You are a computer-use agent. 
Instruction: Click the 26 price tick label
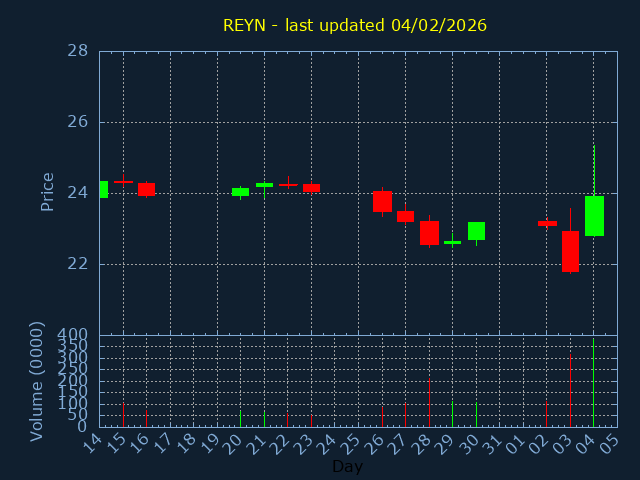77,122
